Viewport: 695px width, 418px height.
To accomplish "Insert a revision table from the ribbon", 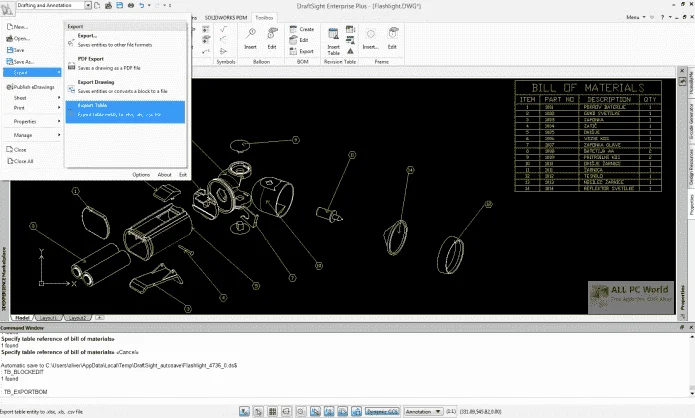I will (x=333, y=41).
